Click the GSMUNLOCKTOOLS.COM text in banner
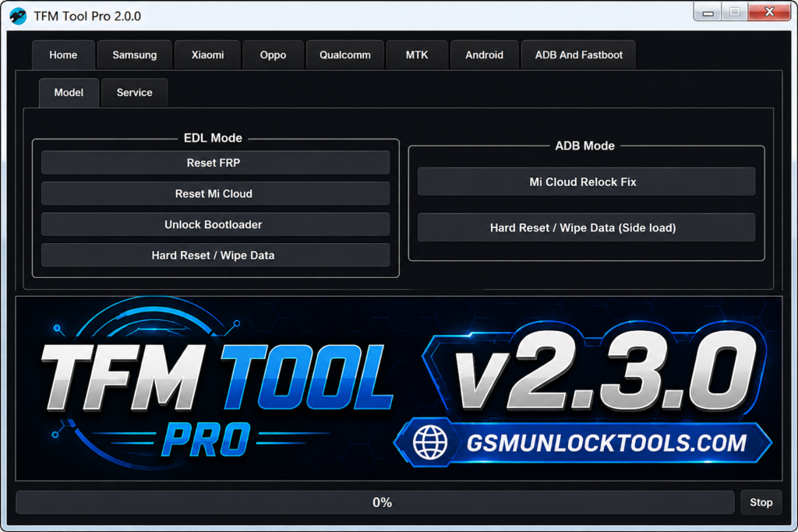 606,443
